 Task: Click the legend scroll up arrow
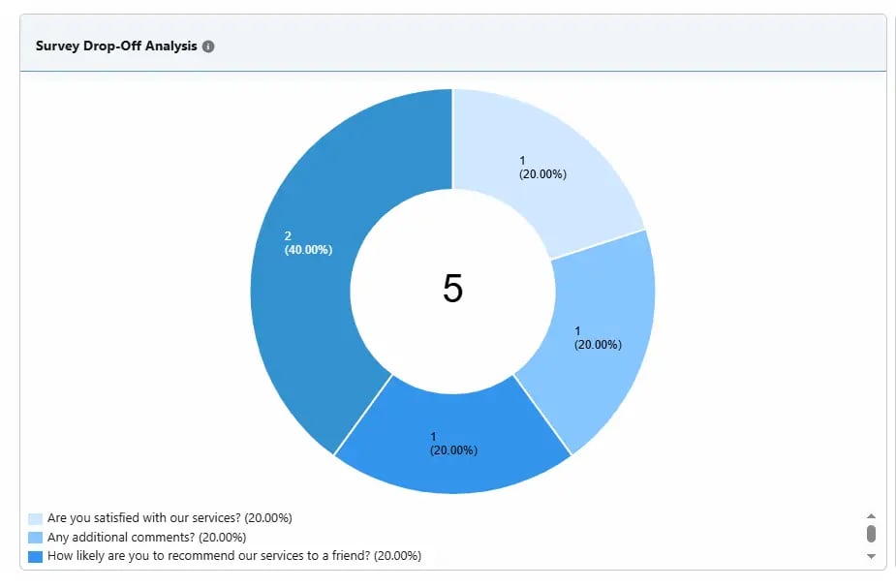point(871,516)
